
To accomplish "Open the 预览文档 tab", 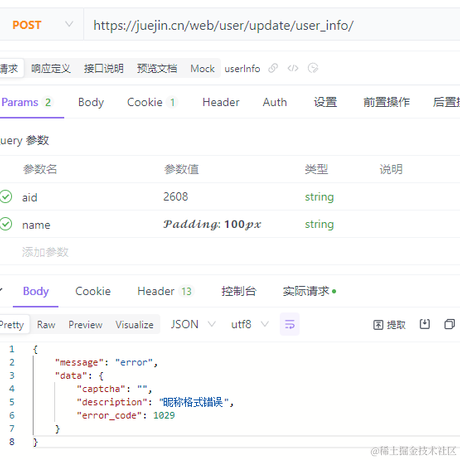I will (157, 69).
